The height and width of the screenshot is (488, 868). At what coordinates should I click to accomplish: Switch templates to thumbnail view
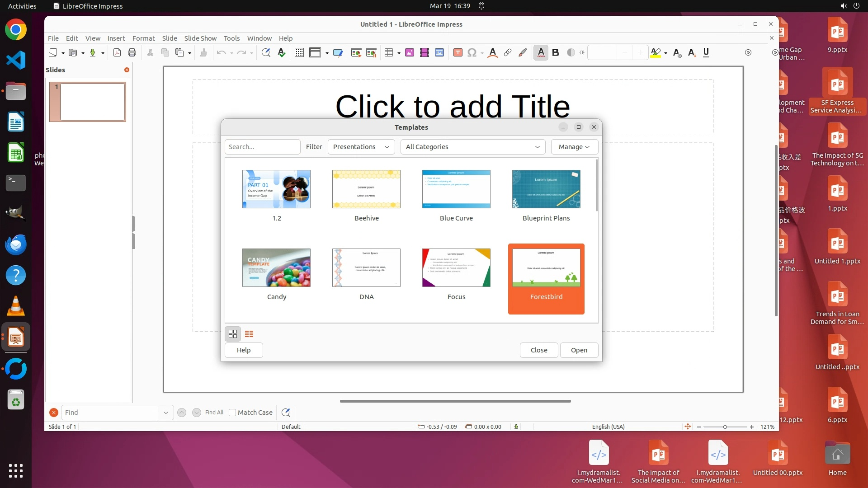click(233, 334)
